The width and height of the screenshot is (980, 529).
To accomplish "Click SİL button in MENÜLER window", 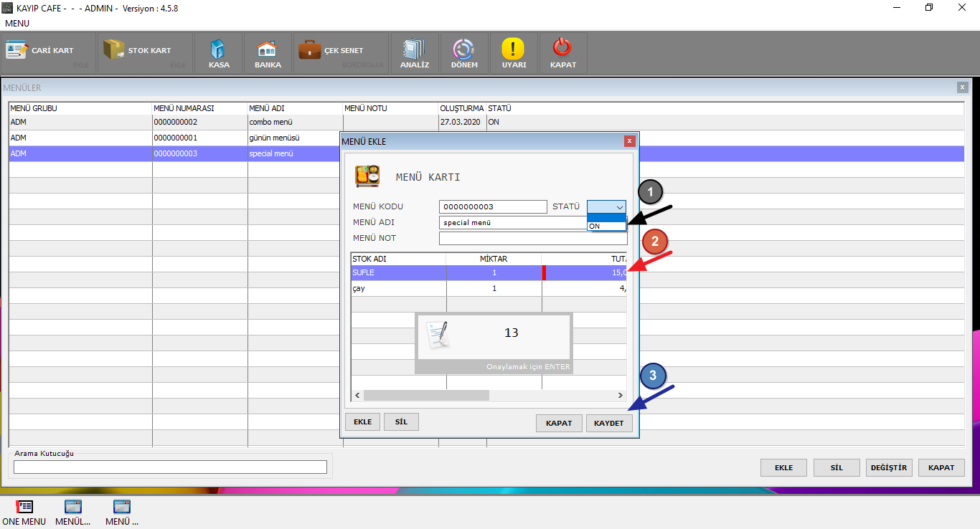I will (x=837, y=467).
